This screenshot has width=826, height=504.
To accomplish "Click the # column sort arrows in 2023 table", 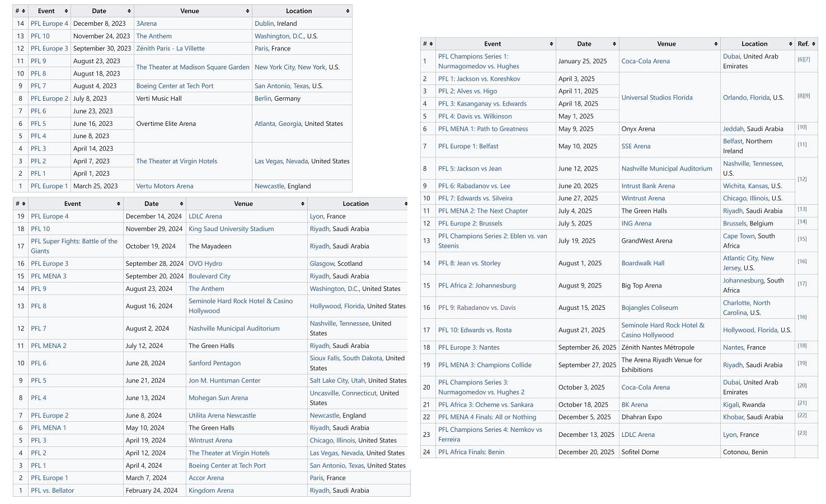I will 24,11.
